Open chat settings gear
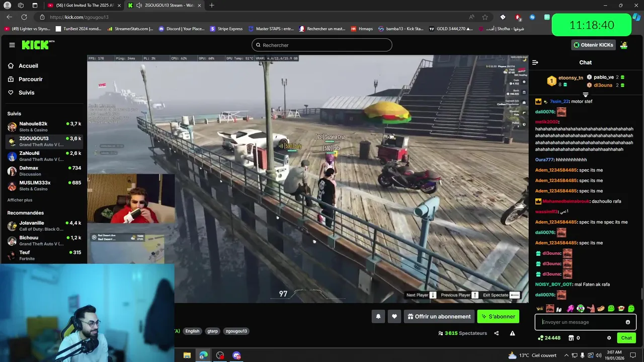This screenshot has height=362, width=644. click(609, 338)
